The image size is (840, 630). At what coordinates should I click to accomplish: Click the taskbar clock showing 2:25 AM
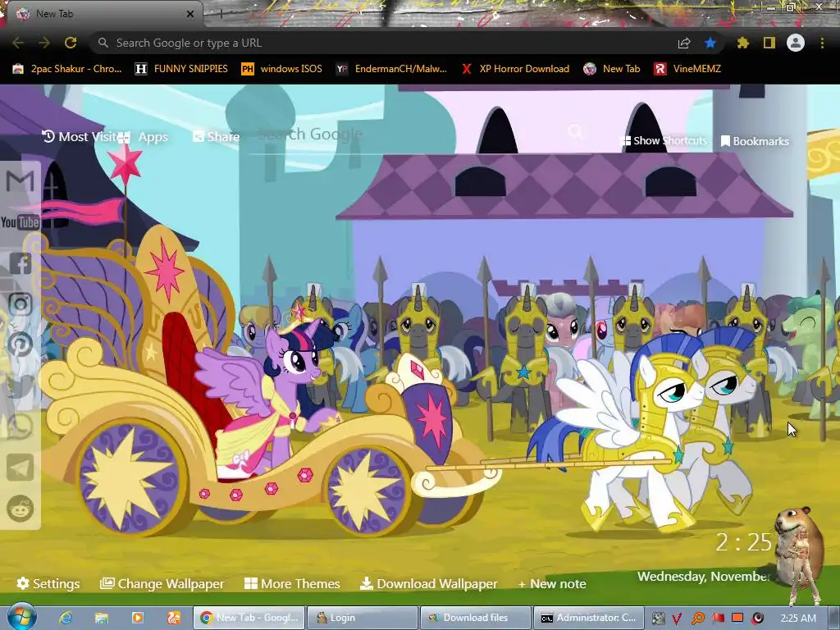tap(798, 619)
